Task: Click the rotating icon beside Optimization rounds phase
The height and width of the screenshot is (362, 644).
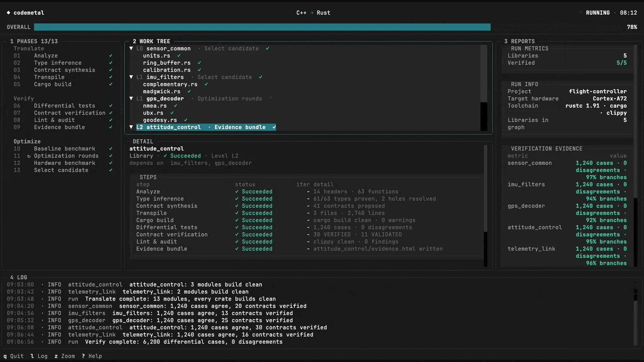Action: click(x=29, y=156)
